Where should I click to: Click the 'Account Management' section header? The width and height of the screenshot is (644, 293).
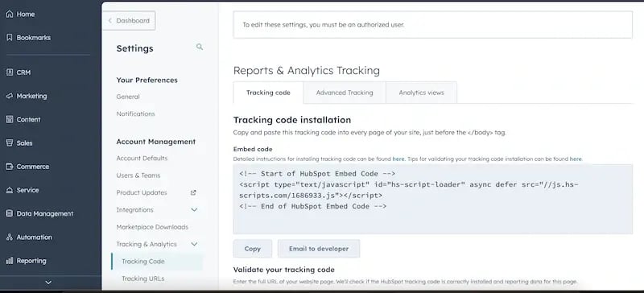point(156,142)
